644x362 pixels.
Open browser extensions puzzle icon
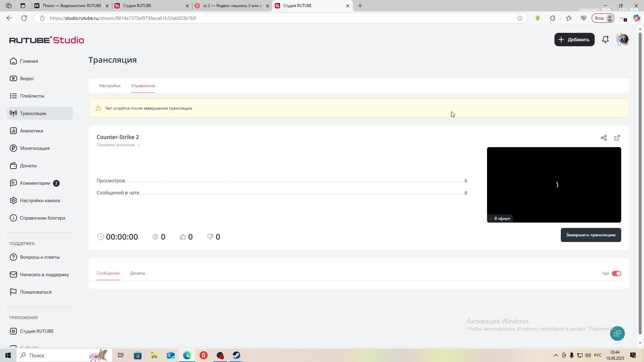(x=552, y=18)
